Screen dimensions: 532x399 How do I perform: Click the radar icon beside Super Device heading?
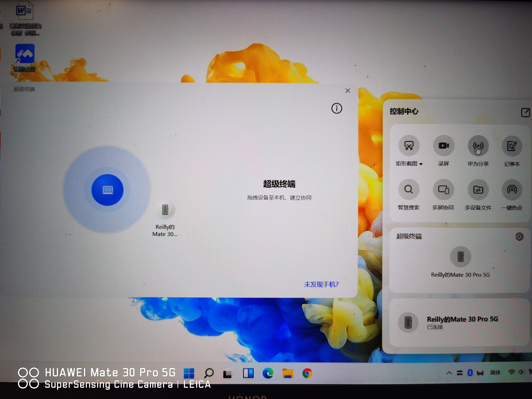519,237
